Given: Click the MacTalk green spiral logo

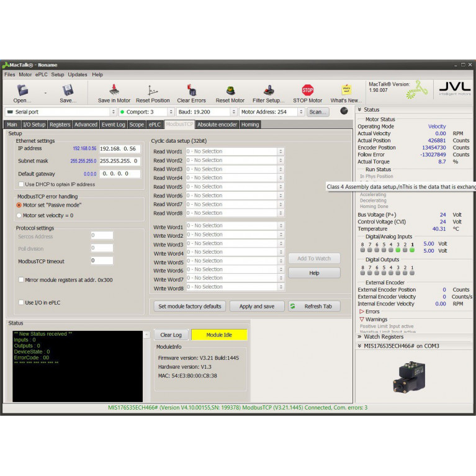Looking at the screenshot, I should 417,90.
